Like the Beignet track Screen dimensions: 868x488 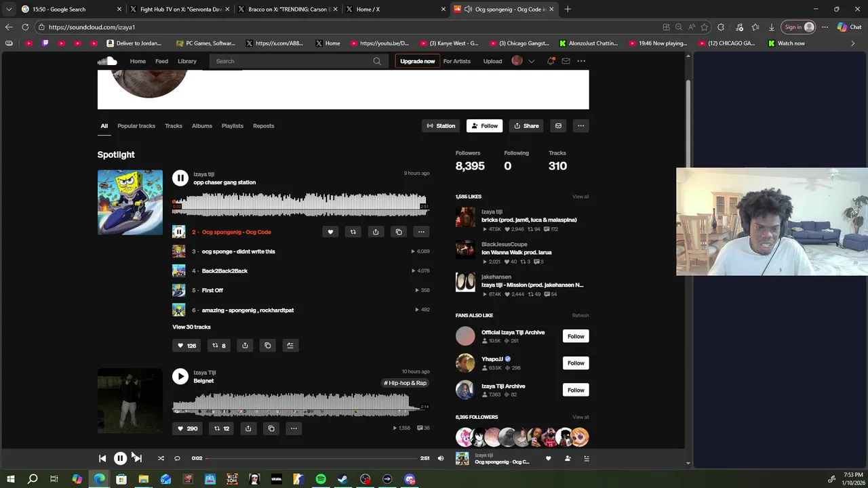186,428
